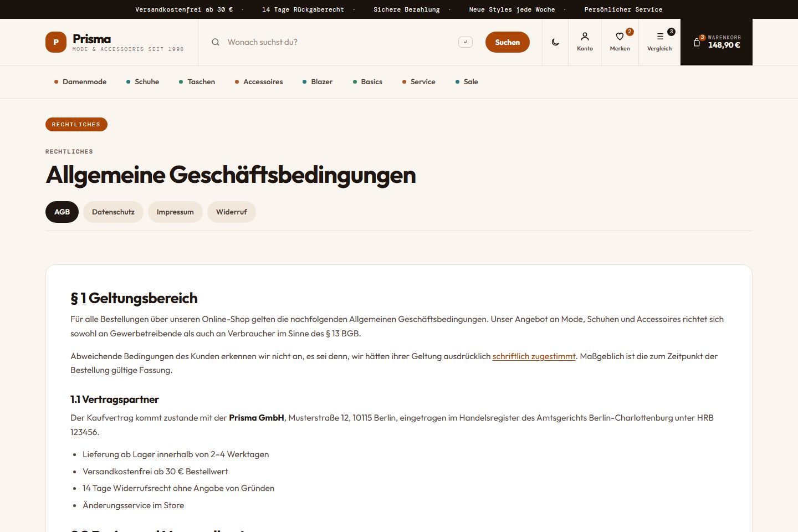Focus the 'Wonach suchst du?' search field

point(340,42)
